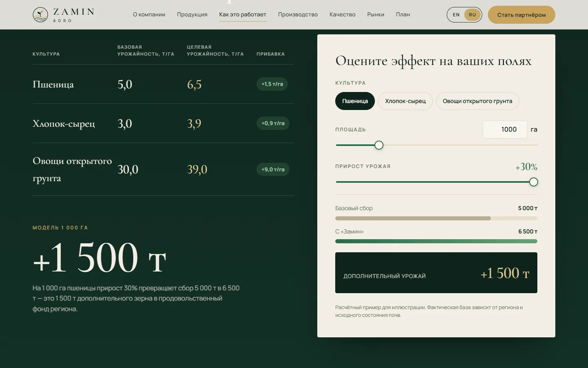Click the Модель 1 000 га label
The image size is (588, 368).
[60, 228]
